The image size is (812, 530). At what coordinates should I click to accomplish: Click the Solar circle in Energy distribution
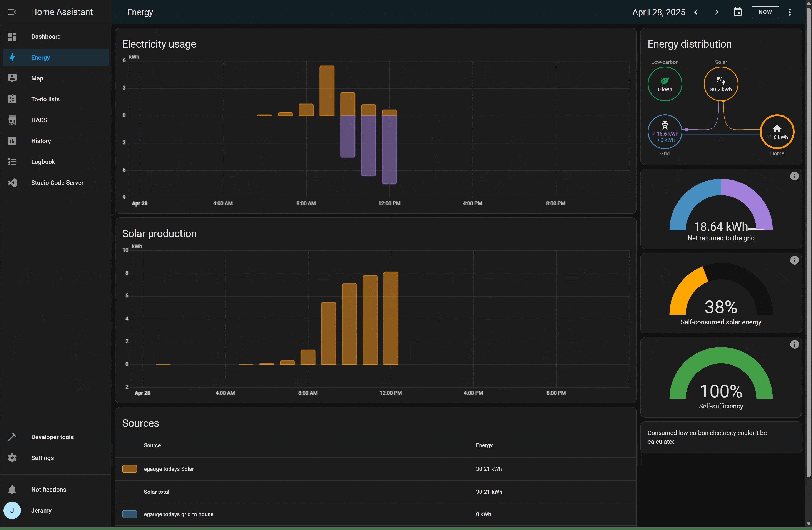(721, 84)
